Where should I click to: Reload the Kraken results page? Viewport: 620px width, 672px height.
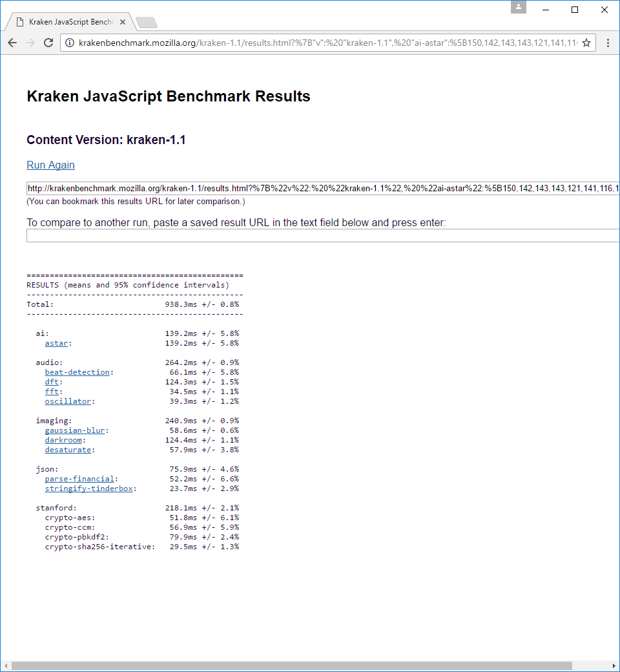pos(48,43)
